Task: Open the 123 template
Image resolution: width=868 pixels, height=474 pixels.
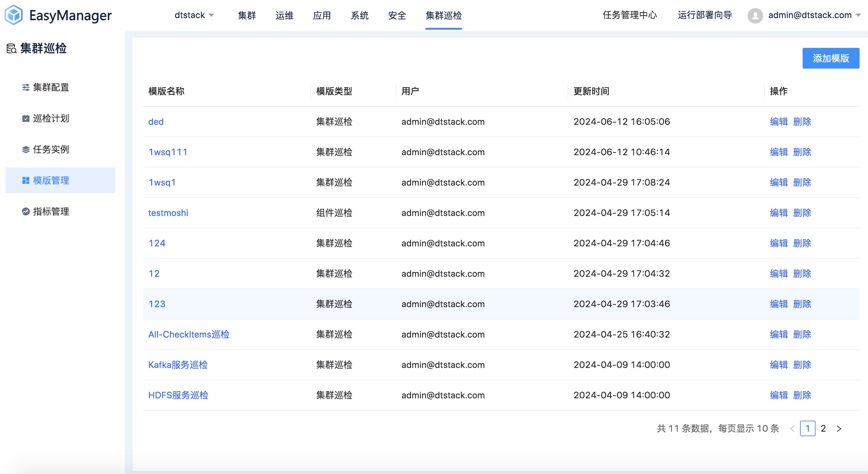Action: [157, 304]
